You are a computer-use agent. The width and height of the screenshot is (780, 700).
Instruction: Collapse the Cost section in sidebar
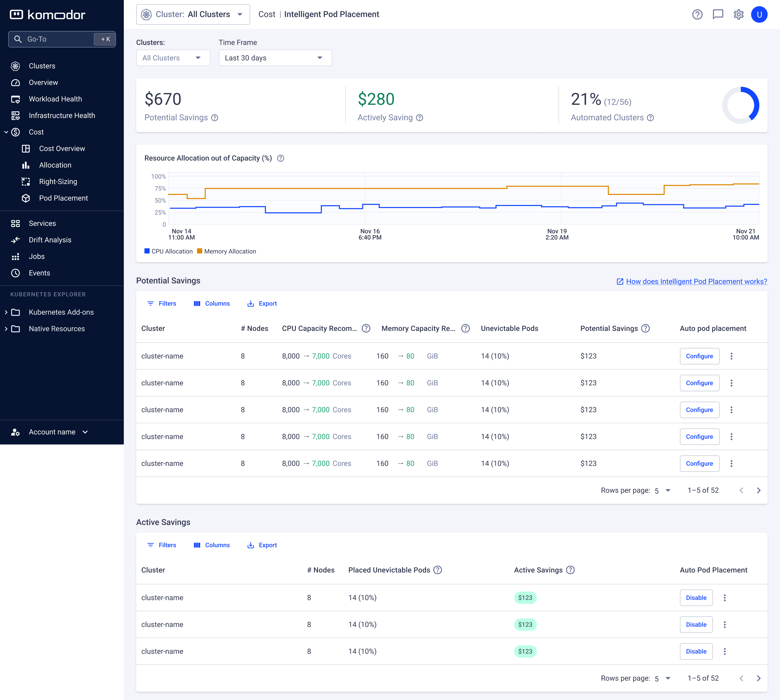tap(6, 132)
